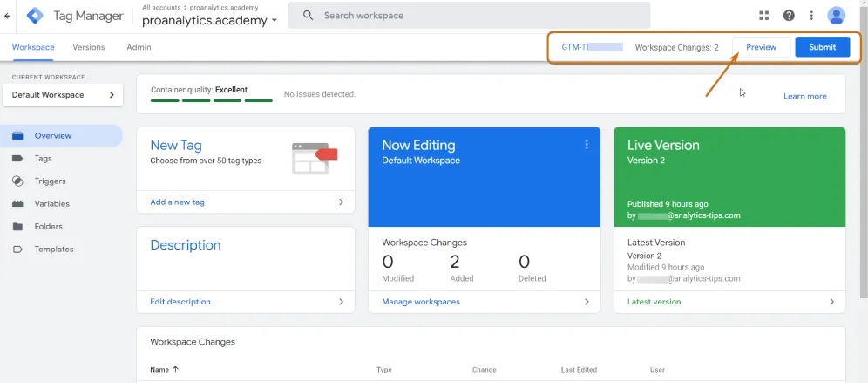Click Published 9 hours ago text
The height and width of the screenshot is (383, 868).
coord(668,204)
